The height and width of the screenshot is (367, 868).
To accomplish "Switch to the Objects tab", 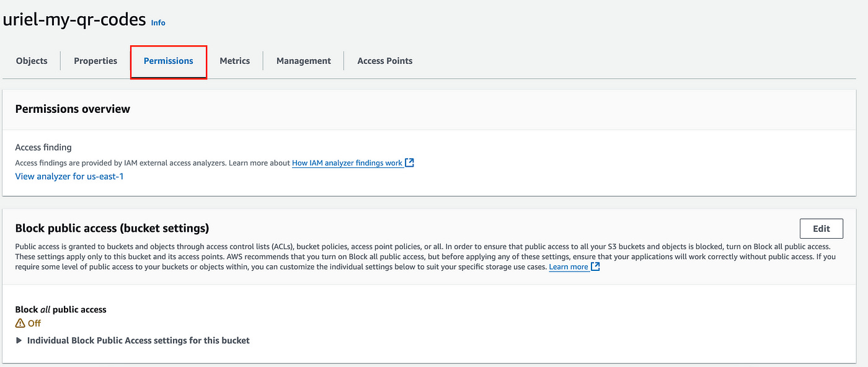I will (32, 61).
